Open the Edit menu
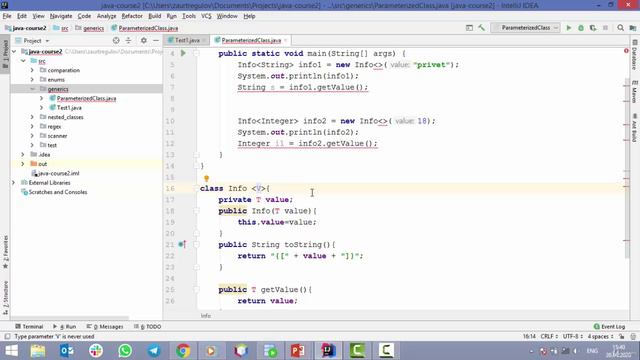Screen dimensions: 640x360 click(22, 16)
